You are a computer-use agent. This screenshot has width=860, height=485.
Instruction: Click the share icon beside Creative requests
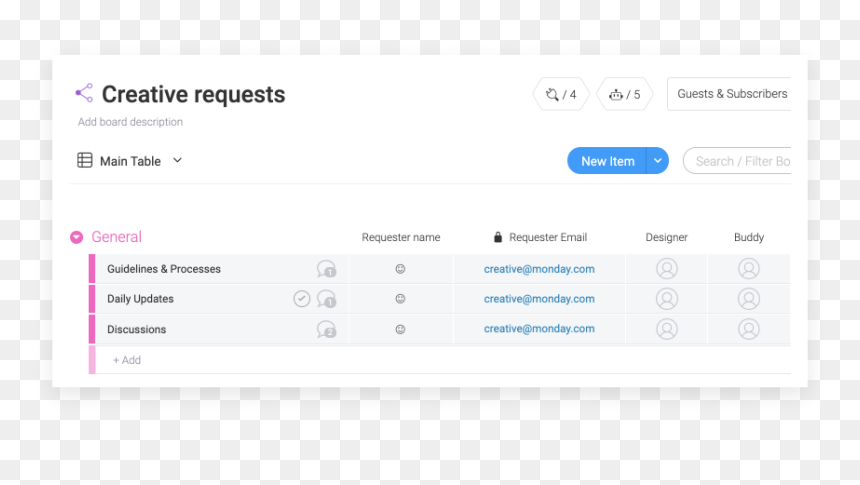pos(84,93)
